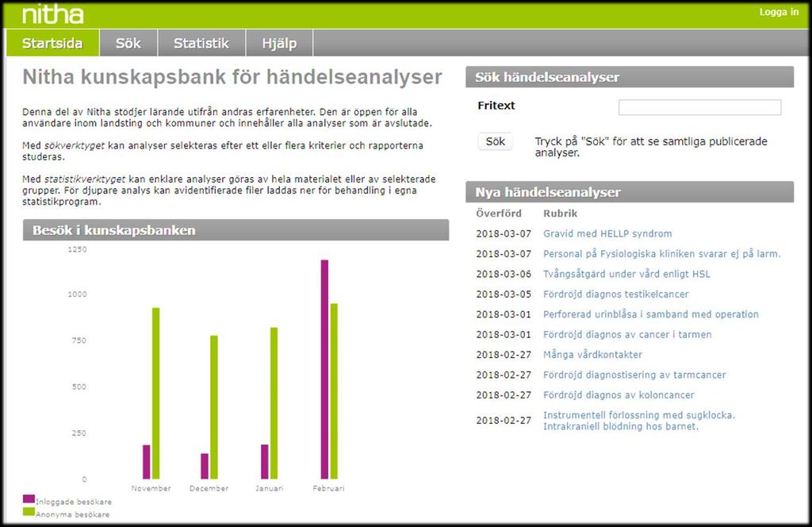Click the purple November bar in chart
The image size is (812, 527).
(x=147, y=462)
